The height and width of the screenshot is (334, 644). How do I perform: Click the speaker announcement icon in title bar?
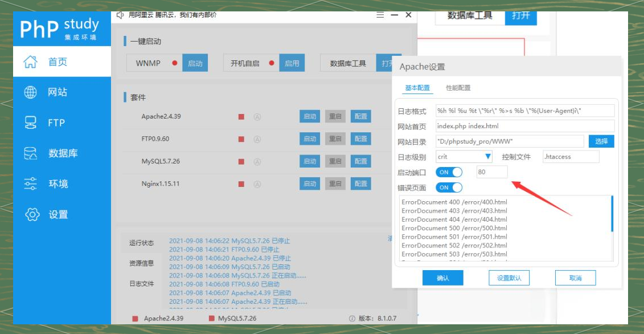[x=120, y=15]
